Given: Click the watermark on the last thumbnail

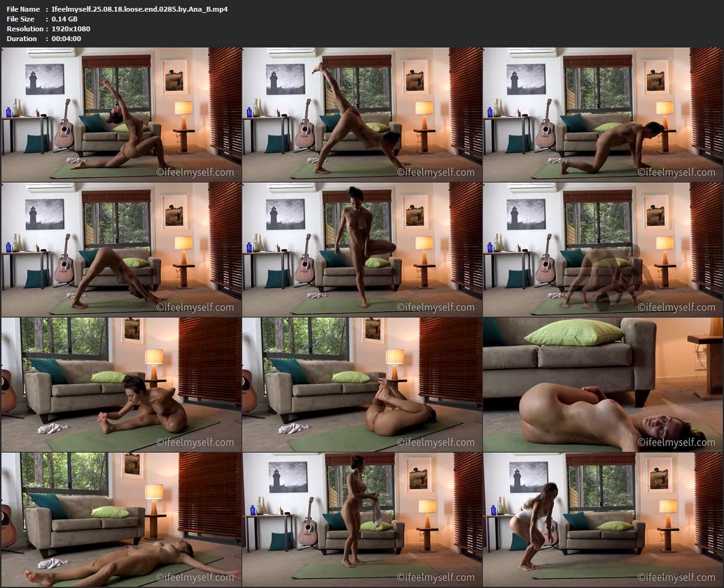Looking at the screenshot, I should coord(676,578).
